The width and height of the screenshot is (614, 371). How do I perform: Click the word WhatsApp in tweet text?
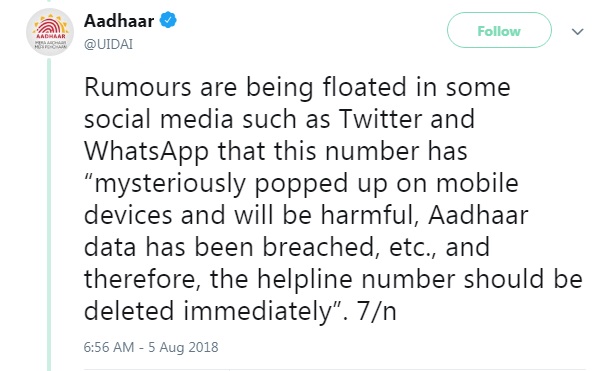pyautogui.click(x=146, y=152)
